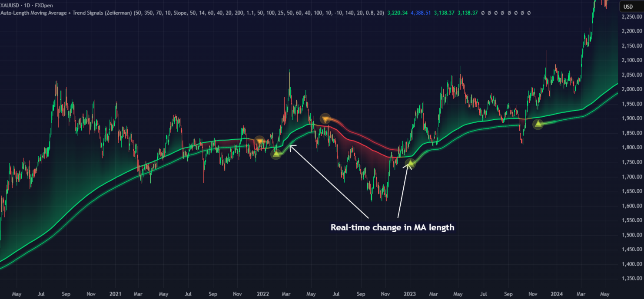Click the last ø symbol in the legend row

point(528,13)
